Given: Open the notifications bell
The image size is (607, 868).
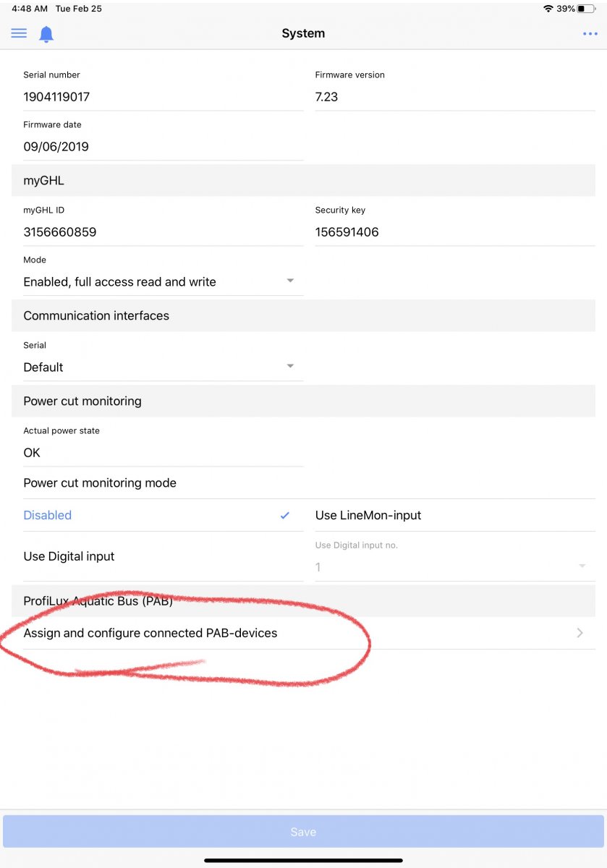Looking at the screenshot, I should click(46, 34).
